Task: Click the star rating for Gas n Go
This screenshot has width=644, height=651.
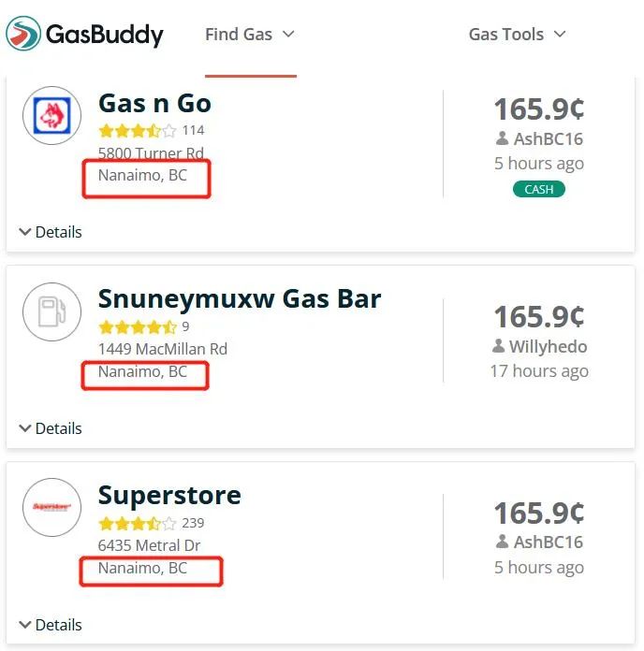Action: [137, 131]
